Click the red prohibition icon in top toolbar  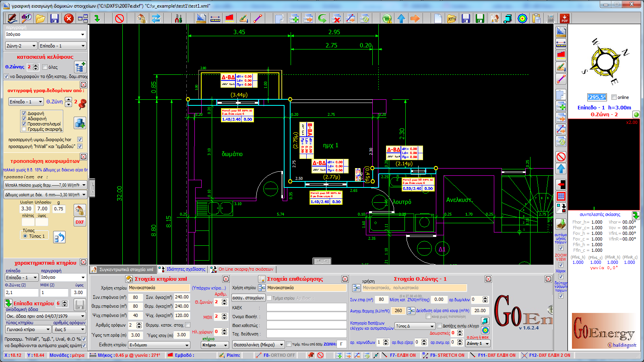tap(120, 19)
